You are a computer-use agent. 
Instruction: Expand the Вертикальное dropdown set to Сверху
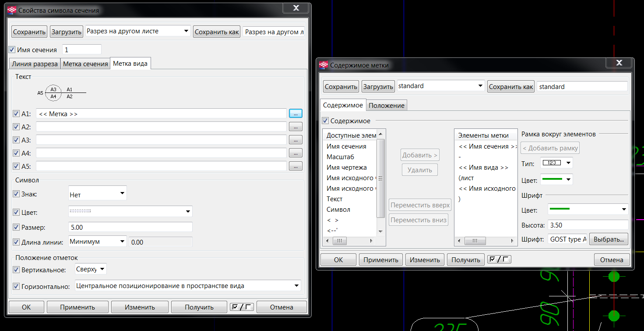coord(91,269)
